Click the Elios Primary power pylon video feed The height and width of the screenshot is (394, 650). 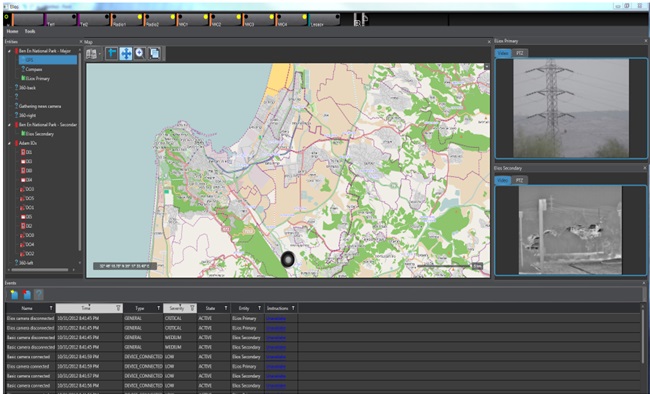pos(571,108)
